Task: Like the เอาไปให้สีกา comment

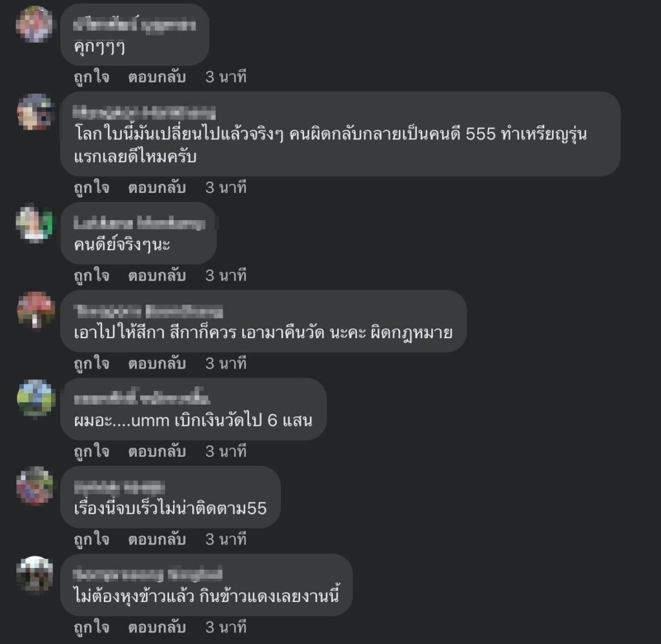Action: click(x=92, y=364)
